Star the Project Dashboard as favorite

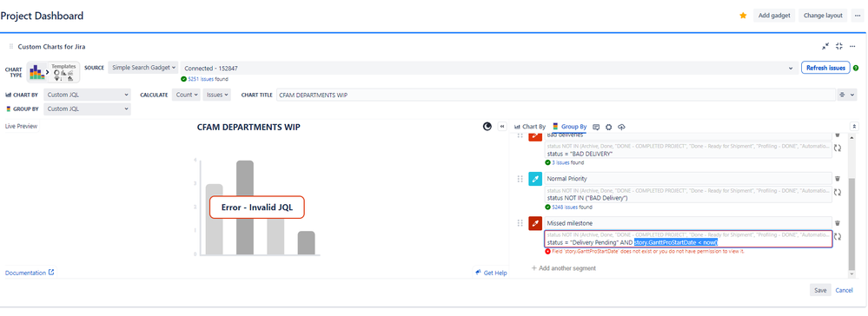point(743,16)
